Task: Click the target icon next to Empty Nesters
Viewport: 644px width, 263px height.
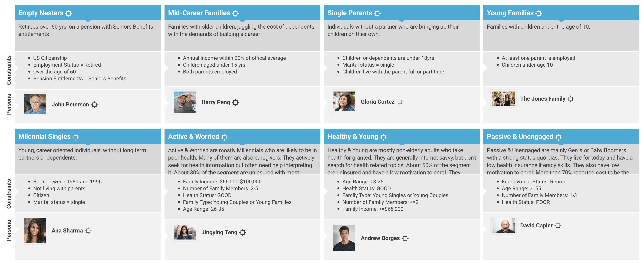Action: 68,13
